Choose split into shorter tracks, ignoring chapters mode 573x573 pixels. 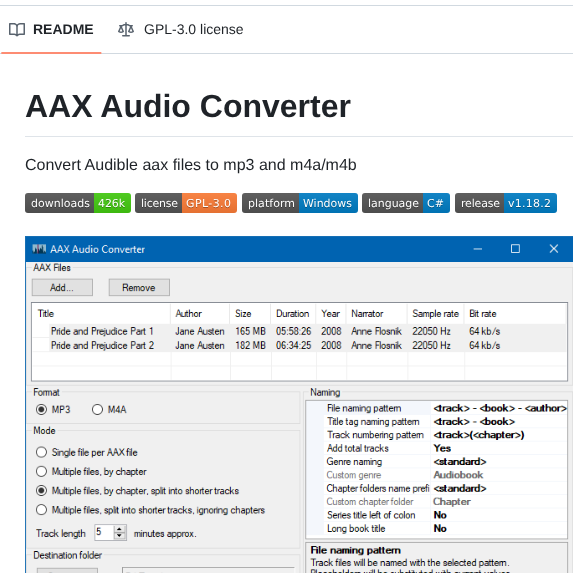pyautogui.click(x=41, y=510)
